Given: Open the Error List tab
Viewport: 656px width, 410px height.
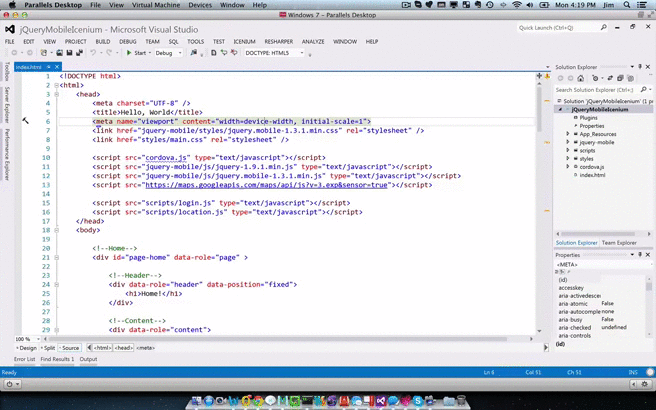Looking at the screenshot, I should (x=24, y=359).
